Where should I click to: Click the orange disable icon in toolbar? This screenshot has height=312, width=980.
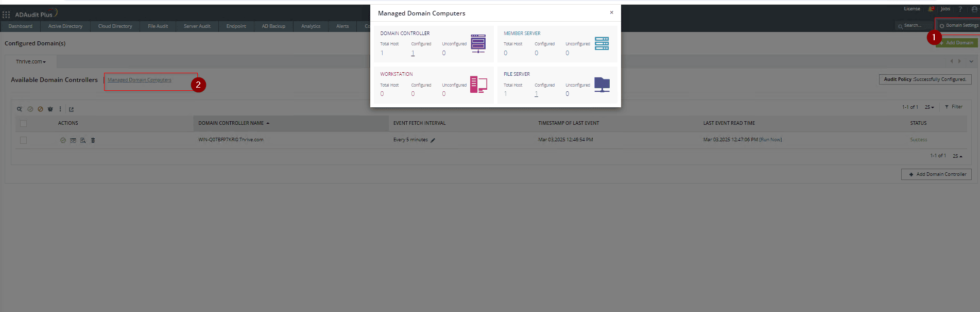point(40,109)
